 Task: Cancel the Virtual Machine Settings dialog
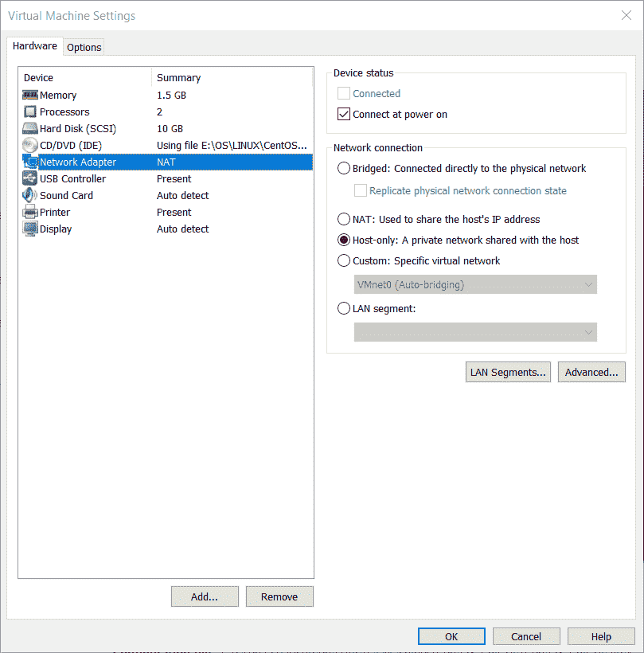(526, 636)
